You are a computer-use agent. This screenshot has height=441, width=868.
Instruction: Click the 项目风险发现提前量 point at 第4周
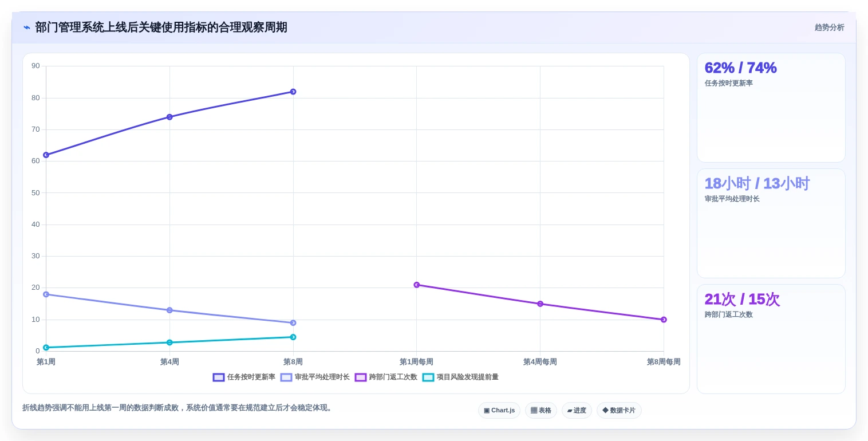coord(169,342)
